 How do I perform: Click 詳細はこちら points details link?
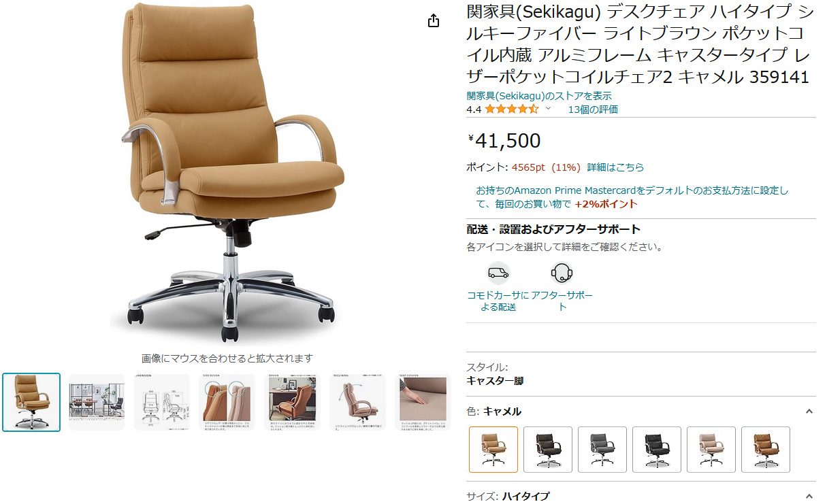tap(615, 167)
